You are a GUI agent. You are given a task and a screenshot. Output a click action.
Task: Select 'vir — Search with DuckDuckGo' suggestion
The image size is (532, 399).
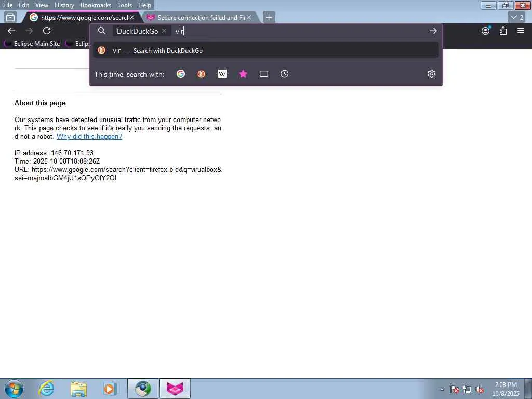coord(266,50)
